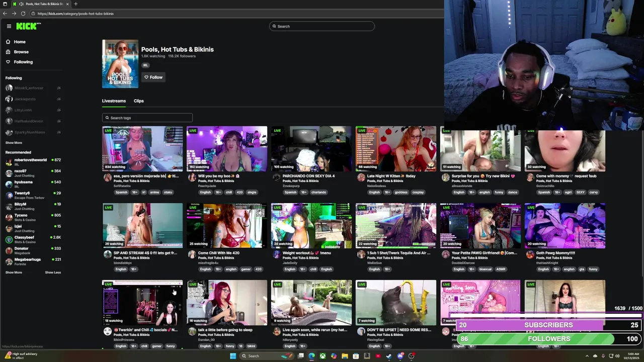
Task: Open Xbox app from the taskbar
Action: coord(323,356)
